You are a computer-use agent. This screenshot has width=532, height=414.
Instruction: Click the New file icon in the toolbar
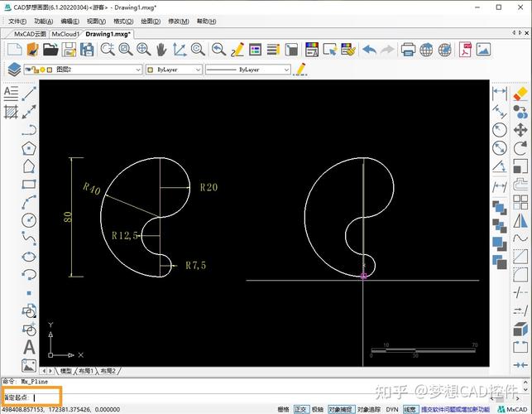coord(13,51)
